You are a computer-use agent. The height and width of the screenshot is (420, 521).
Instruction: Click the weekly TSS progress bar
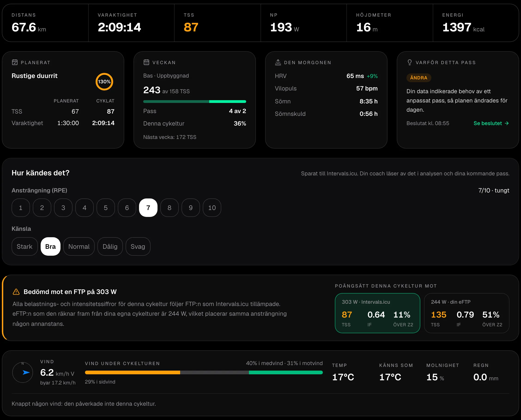[195, 102]
